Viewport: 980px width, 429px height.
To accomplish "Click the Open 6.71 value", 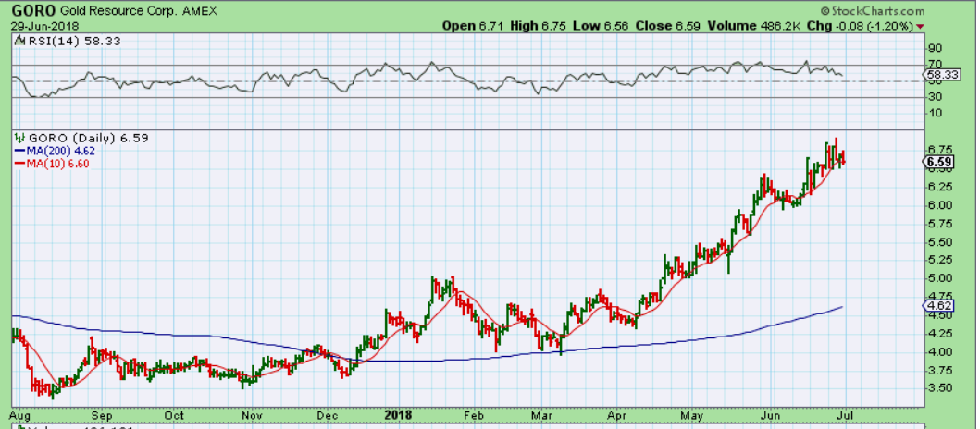I will pos(473,26).
